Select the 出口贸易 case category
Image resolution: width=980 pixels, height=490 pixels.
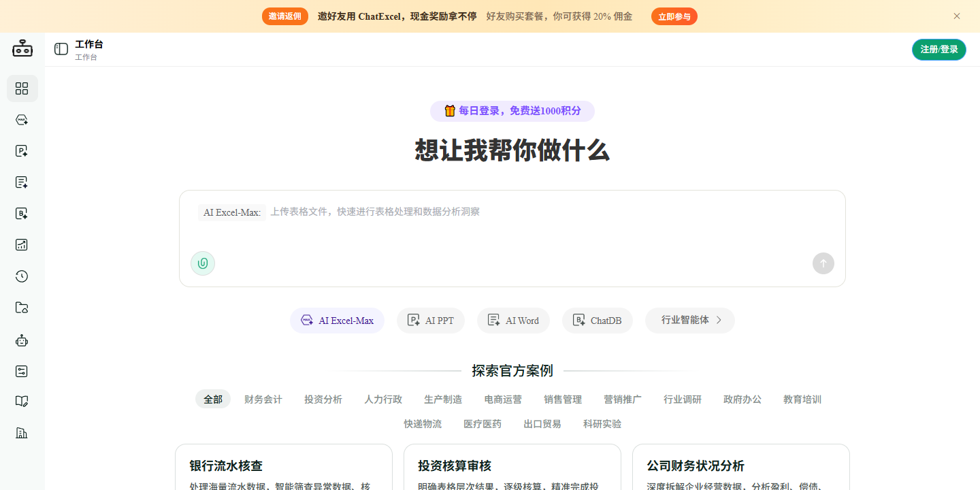[542, 424]
